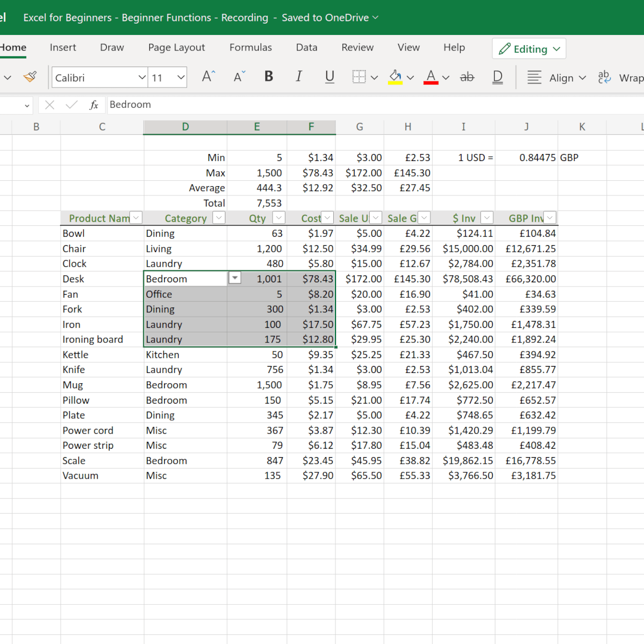The height and width of the screenshot is (644, 644).
Task: Click the cancel X in formula bar
Action: pos(50,105)
